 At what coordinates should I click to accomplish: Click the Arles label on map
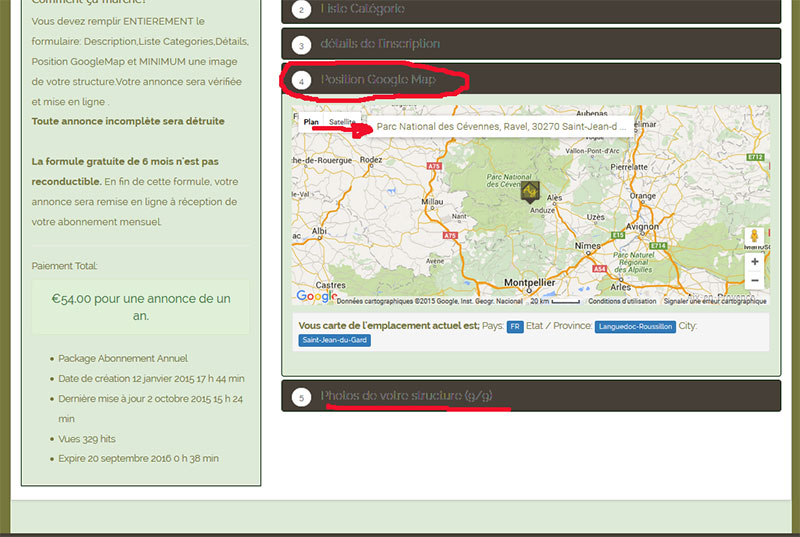pos(620,287)
